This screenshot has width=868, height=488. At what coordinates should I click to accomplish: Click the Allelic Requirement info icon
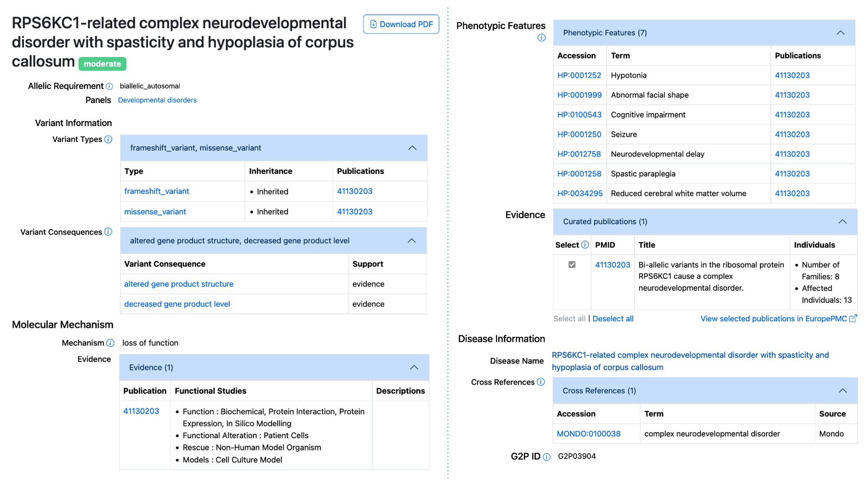[109, 86]
